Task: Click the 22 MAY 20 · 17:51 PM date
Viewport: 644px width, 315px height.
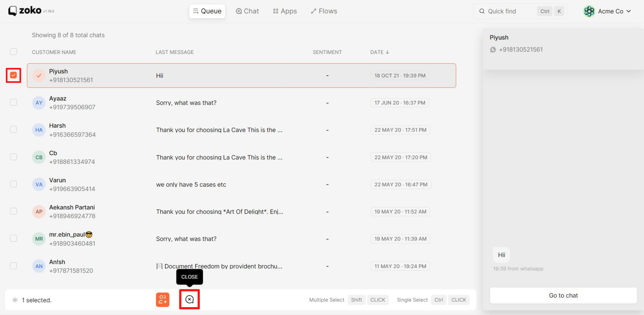Action: 400,130
